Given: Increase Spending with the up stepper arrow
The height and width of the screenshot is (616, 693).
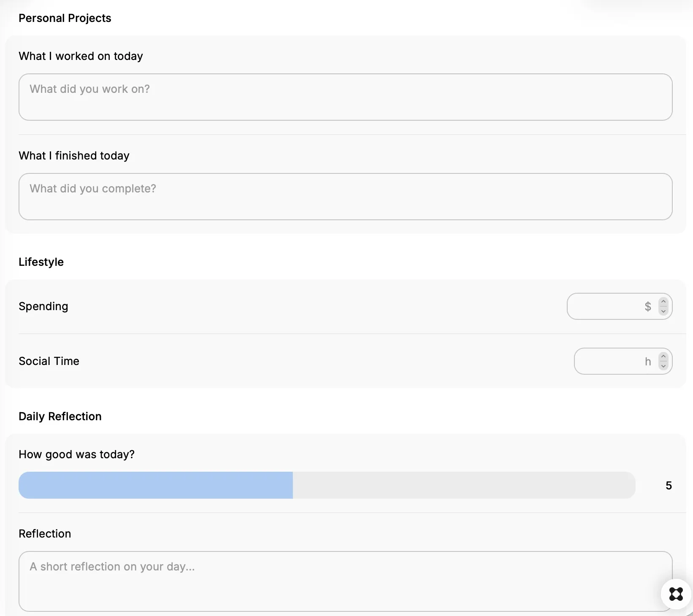Looking at the screenshot, I should [x=663, y=302].
